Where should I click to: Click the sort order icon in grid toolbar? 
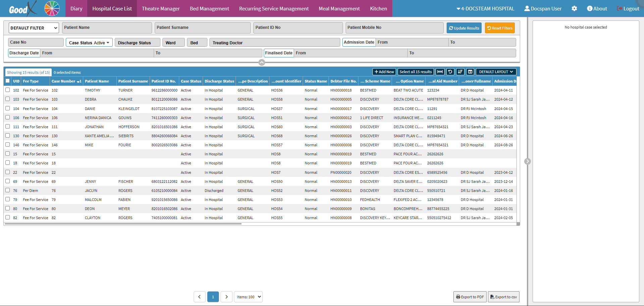click(460, 72)
